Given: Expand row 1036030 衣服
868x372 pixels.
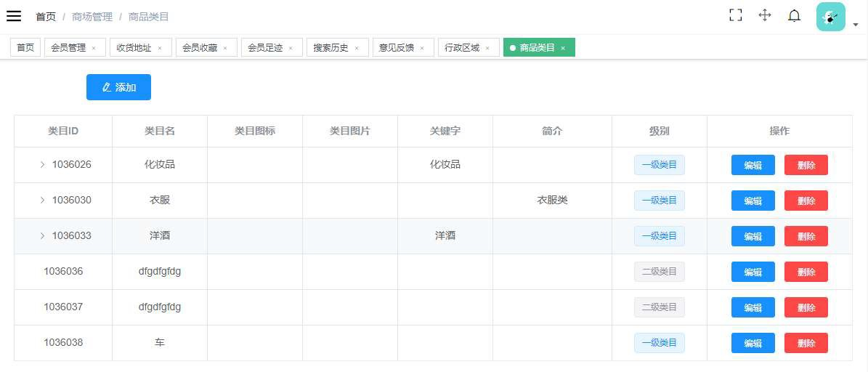Looking at the screenshot, I should (43, 201).
